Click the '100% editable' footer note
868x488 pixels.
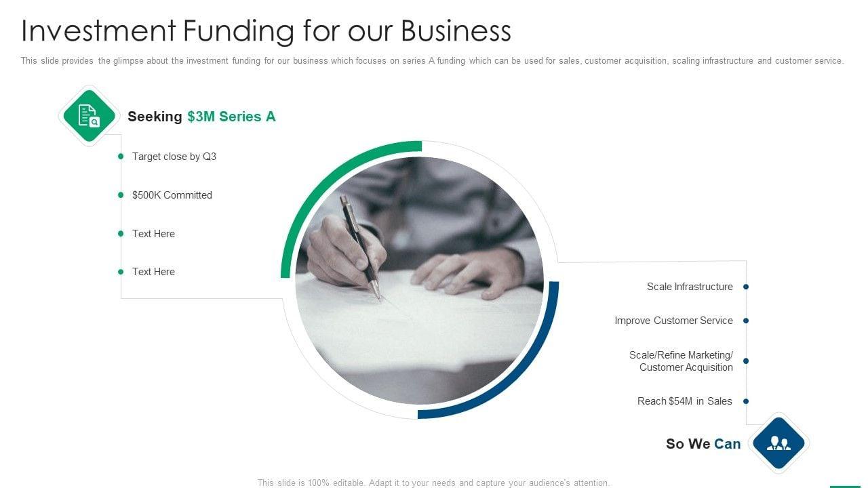(433, 483)
